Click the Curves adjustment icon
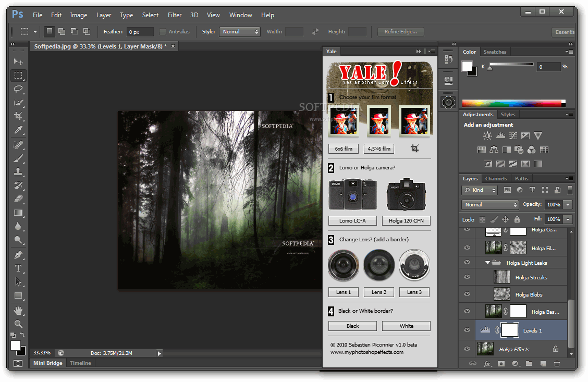 pos(512,135)
